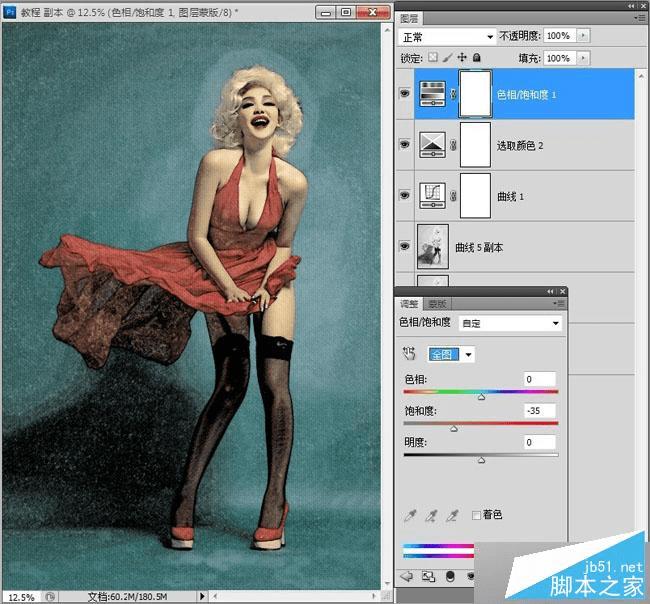This screenshot has width=650, height=604.
Task: Switch to the Layers tab
Action: coord(409,19)
